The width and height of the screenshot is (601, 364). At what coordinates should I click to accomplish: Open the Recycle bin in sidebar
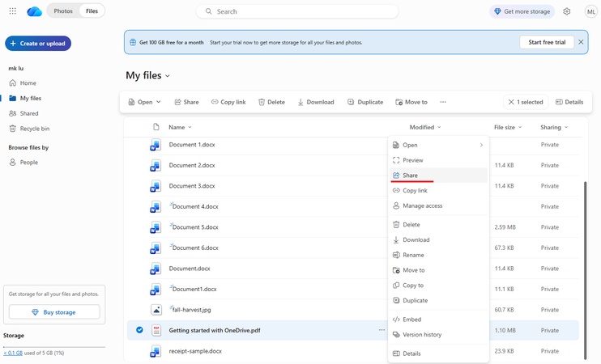(x=29, y=129)
